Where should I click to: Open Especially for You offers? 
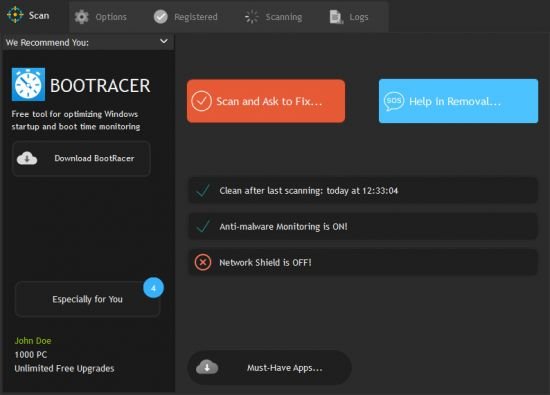[87, 299]
